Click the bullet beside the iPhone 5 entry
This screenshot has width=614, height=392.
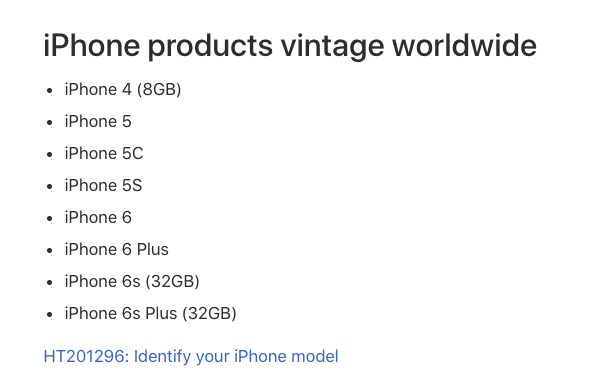coord(49,123)
